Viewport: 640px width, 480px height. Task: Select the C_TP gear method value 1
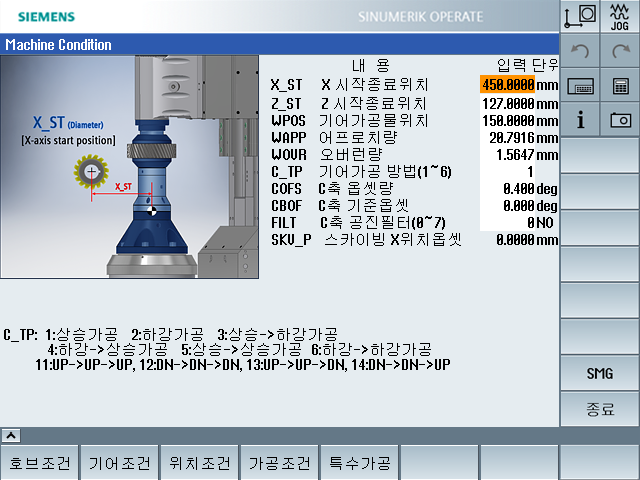click(x=507, y=172)
